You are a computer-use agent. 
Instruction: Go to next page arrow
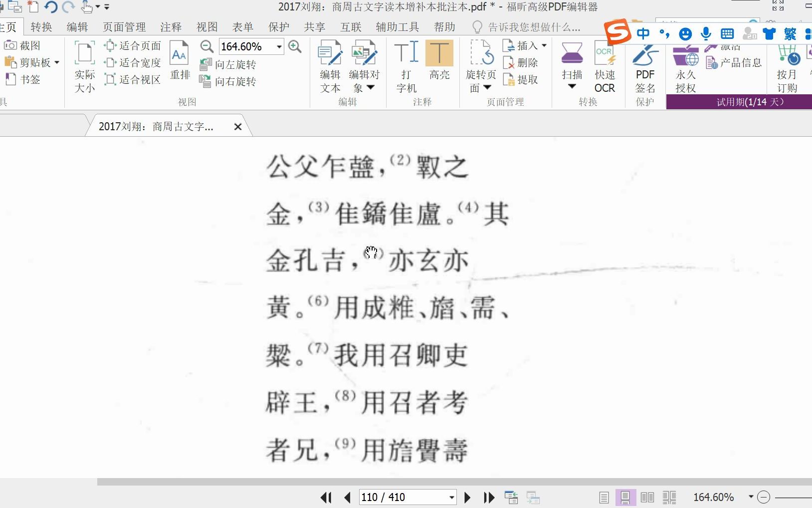coord(467,498)
